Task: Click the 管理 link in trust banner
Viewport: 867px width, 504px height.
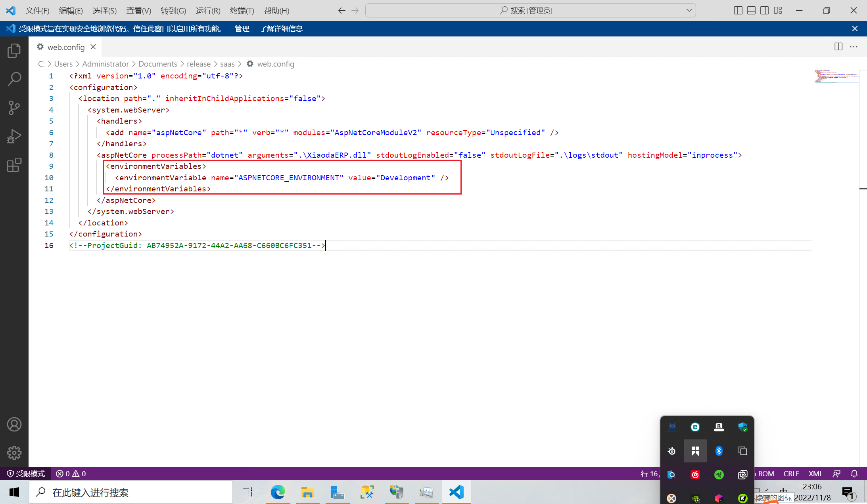Action: (x=242, y=29)
